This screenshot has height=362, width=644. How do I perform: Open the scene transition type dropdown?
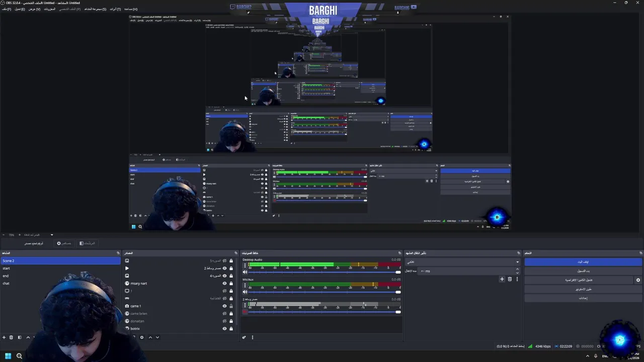pos(462,262)
